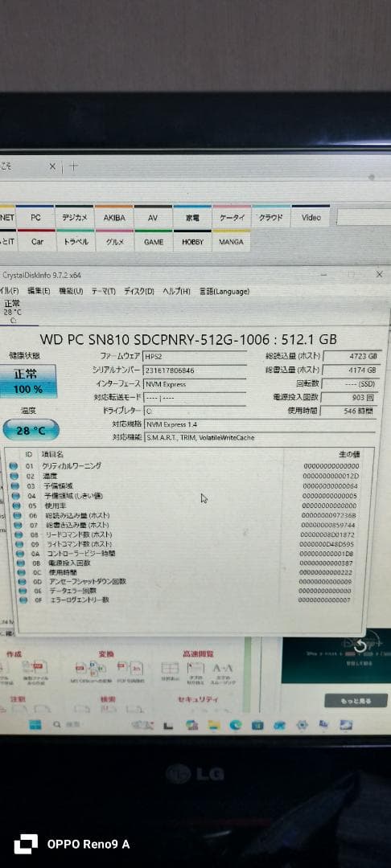Screen dimensions: 391x868
Task: Open the 編集(E) menu in CrystalDiskInfo
Action: (x=39, y=291)
